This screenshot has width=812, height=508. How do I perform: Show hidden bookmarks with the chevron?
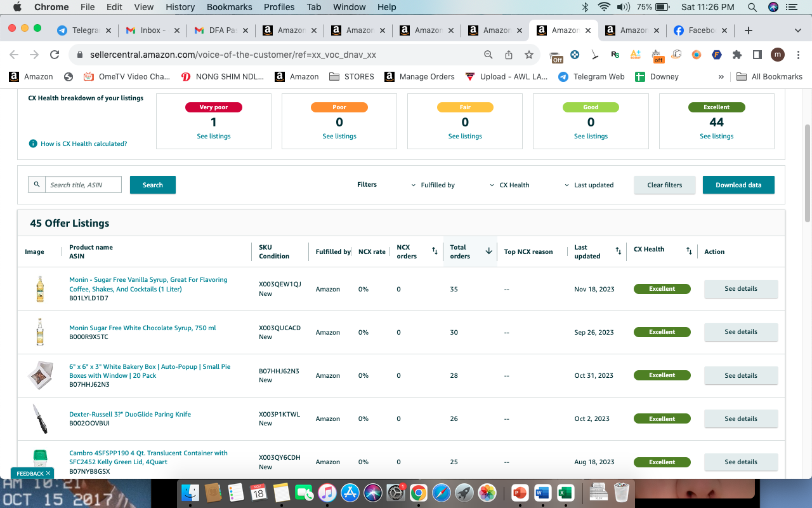(721, 77)
